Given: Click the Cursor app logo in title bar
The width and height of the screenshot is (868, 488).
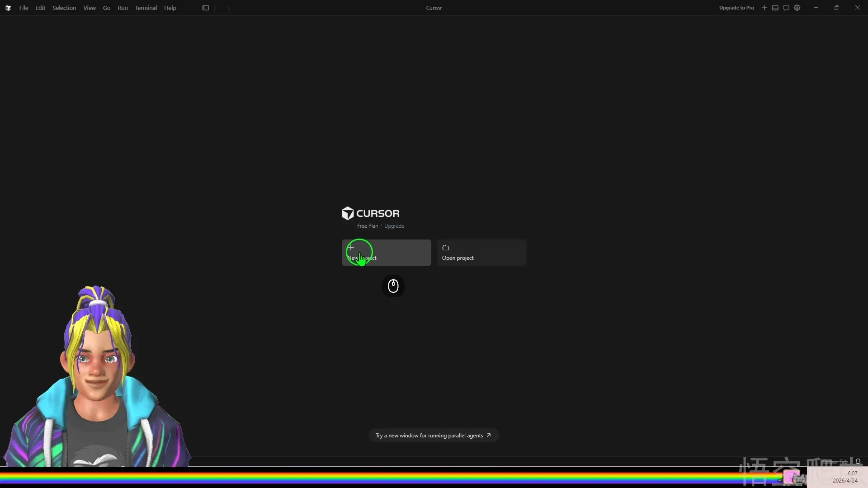Looking at the screenshot, I should click(8, 8).
